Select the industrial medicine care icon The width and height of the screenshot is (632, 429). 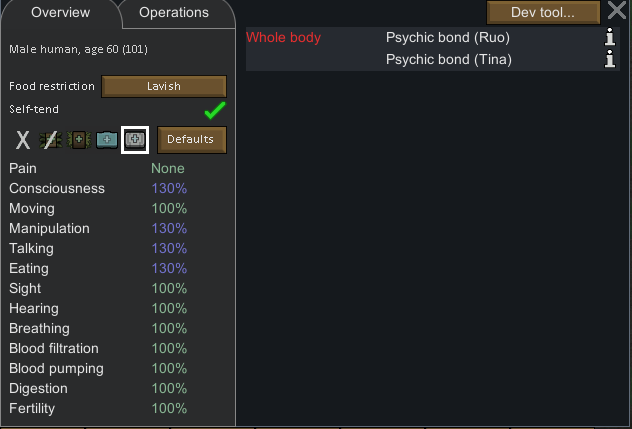107,140
